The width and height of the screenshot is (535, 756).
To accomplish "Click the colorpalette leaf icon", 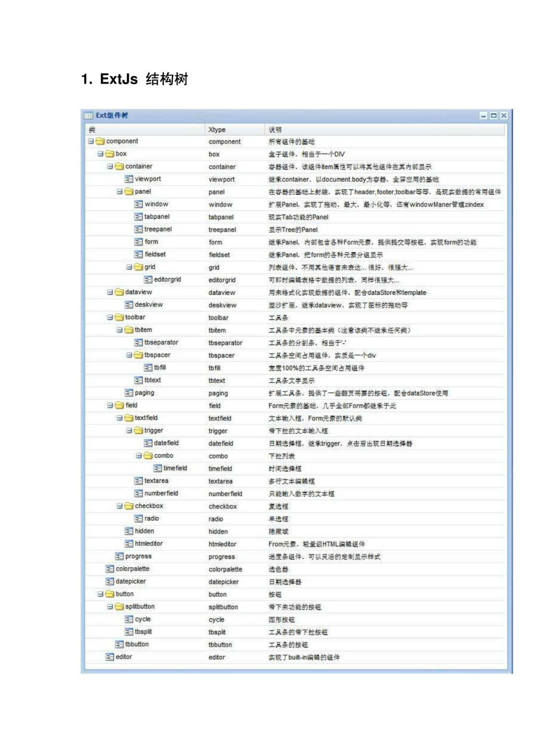I will coord(110,569).
